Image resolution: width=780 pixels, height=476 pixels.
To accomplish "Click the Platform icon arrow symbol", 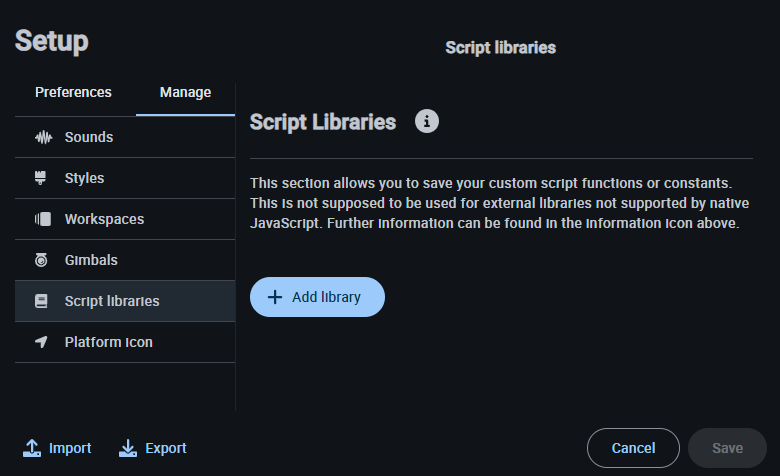I will [x=42, y=342].
